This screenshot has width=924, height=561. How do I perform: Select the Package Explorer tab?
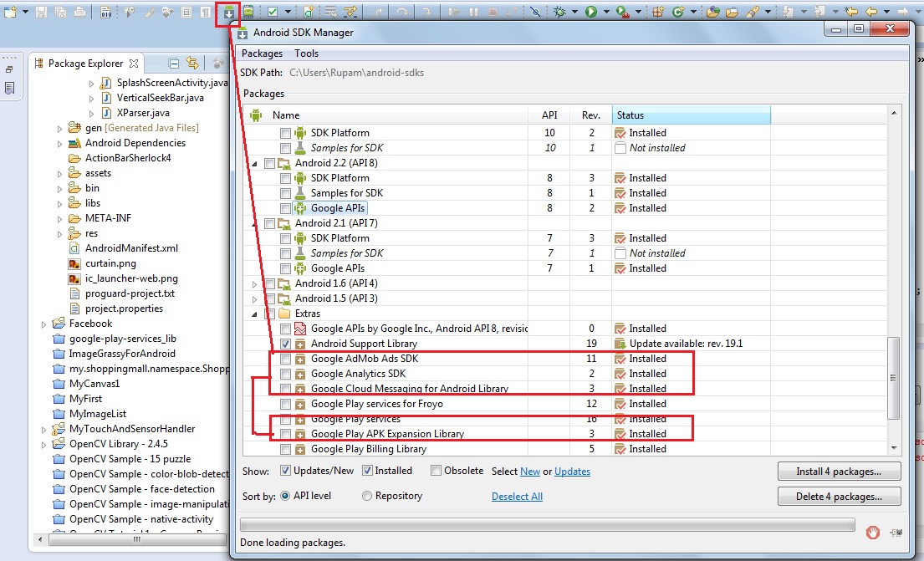tap(86, 63)
